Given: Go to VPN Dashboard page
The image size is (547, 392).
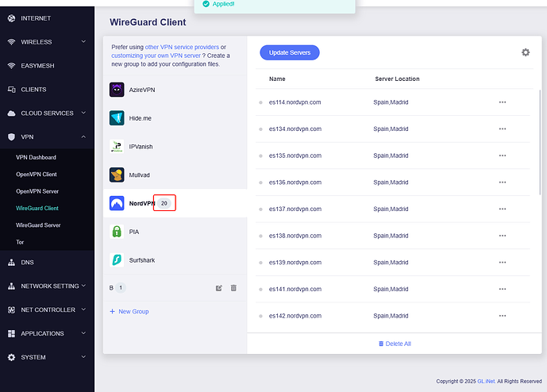Looking at the screenshot, I should tap(36, 157).
